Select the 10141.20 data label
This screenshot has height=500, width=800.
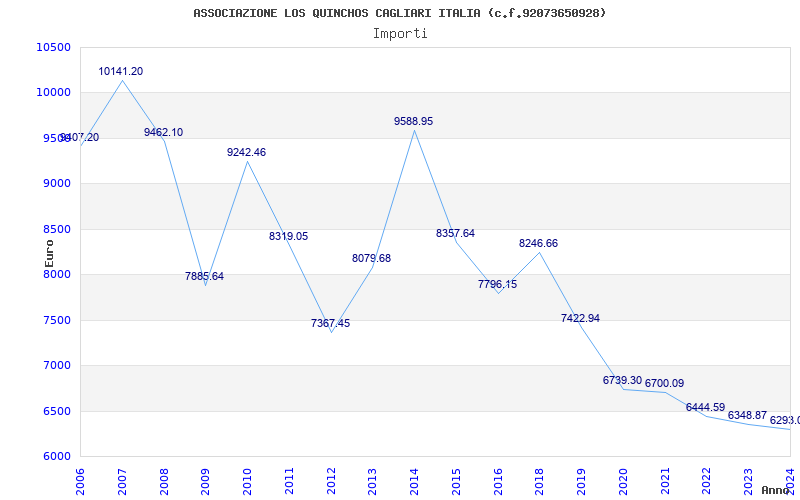(x=120, y=71)
